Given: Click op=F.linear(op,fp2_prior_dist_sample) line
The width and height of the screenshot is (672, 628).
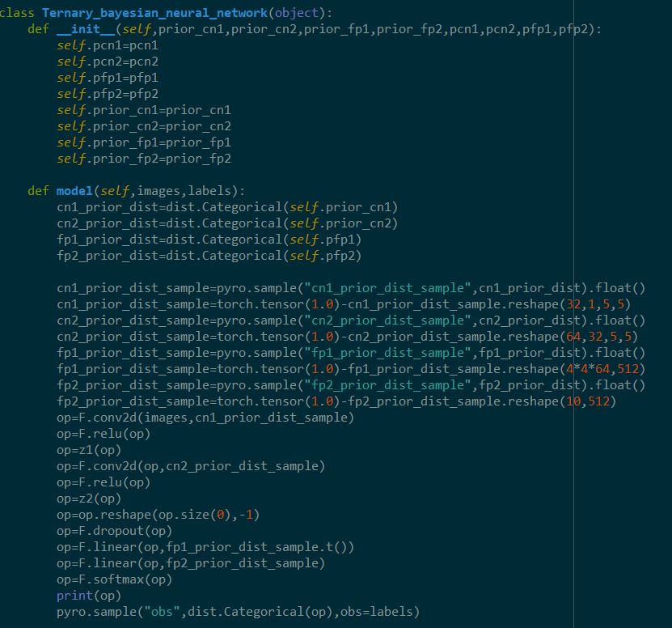Looking at the screenshot, I should click(191, 563).
